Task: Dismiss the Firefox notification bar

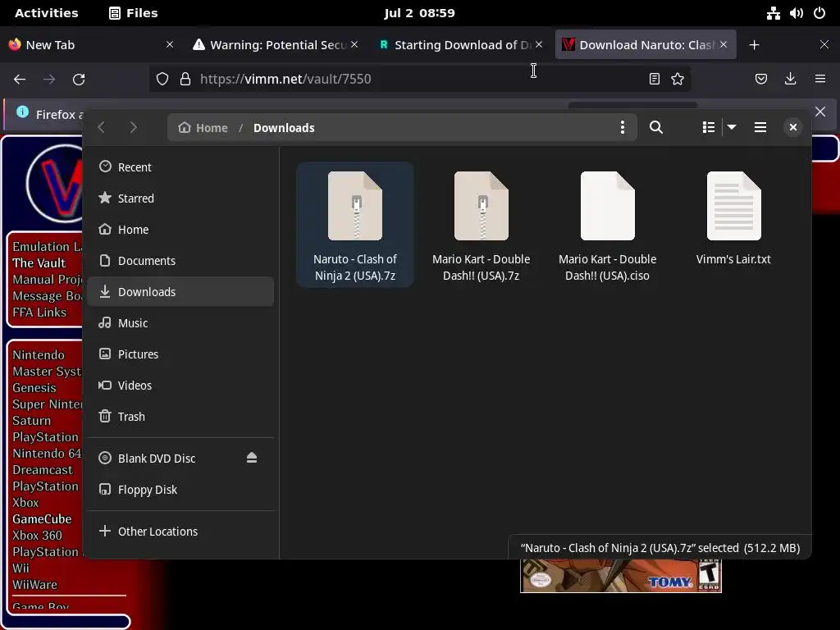Action: coord(820,112)
